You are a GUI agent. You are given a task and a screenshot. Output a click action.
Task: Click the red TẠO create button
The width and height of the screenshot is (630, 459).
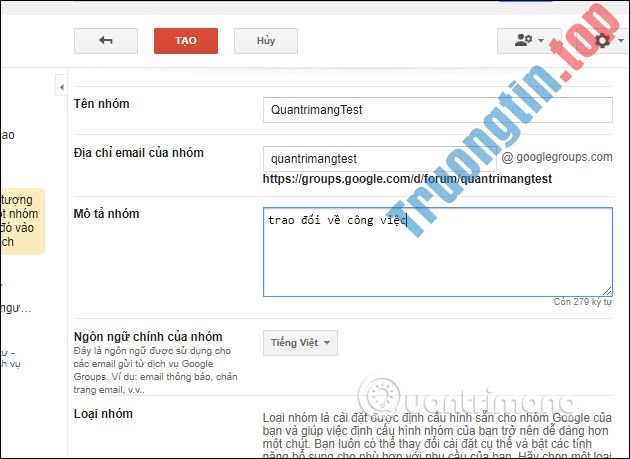[x=186, y=41]
